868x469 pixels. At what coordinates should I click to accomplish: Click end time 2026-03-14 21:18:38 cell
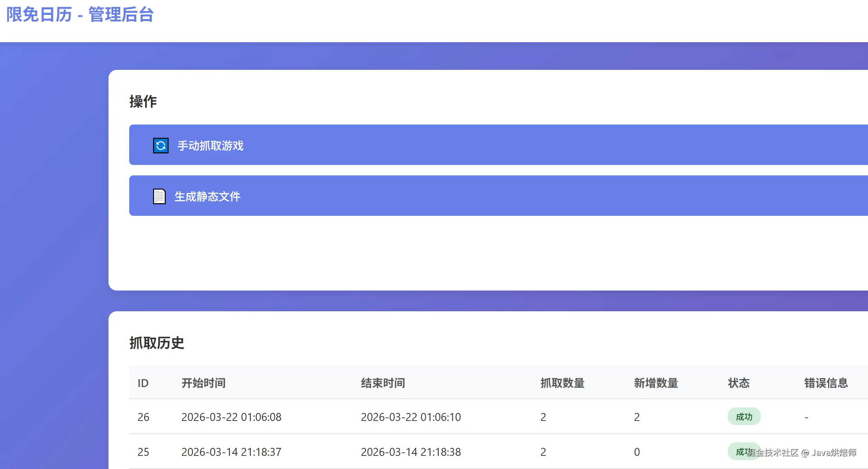click(x=411, y=452)
